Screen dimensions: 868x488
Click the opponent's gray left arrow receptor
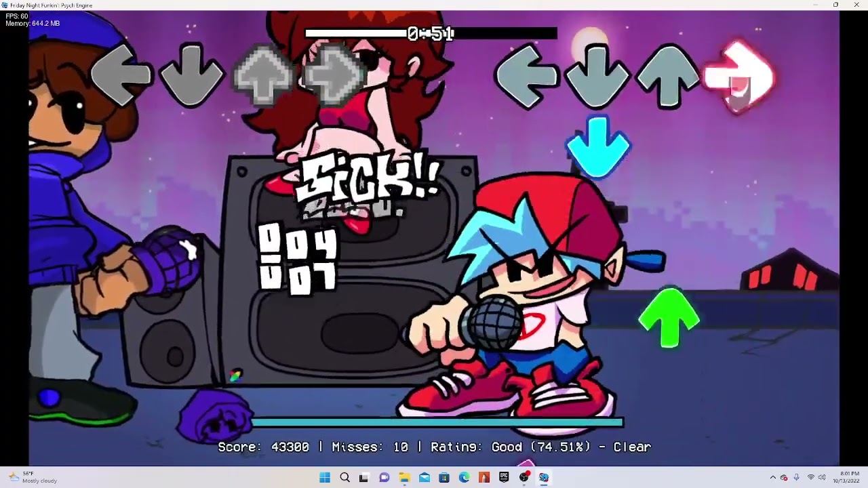pyautogui.click(x=121, y=75)
